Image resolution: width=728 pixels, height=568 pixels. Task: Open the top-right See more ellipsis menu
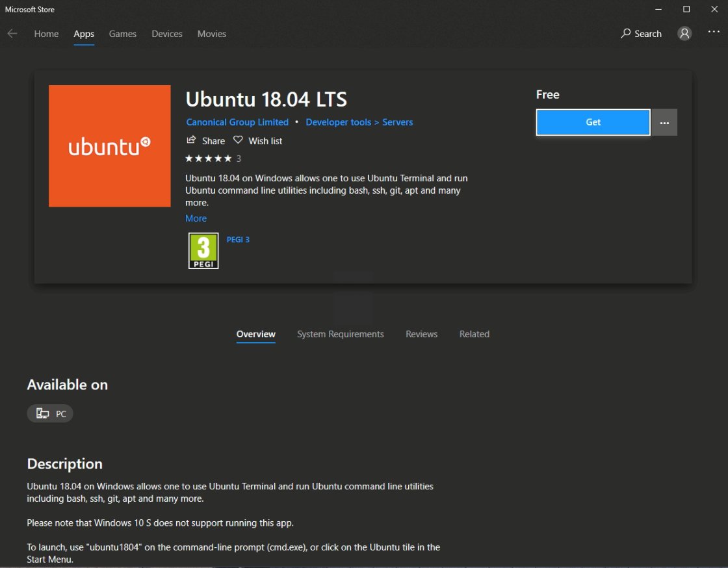click(x=714, y=32)
